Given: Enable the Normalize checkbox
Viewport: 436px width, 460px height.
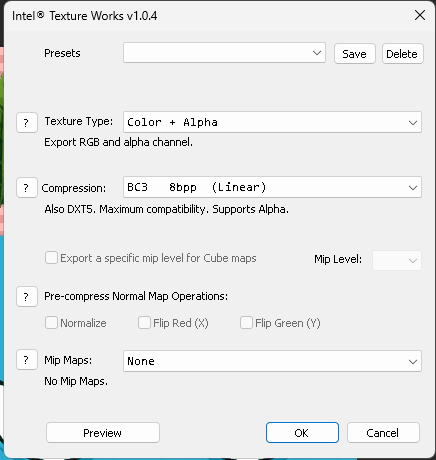Looking at the screenshot, I should pyautogui.click(x=51, y=323).
